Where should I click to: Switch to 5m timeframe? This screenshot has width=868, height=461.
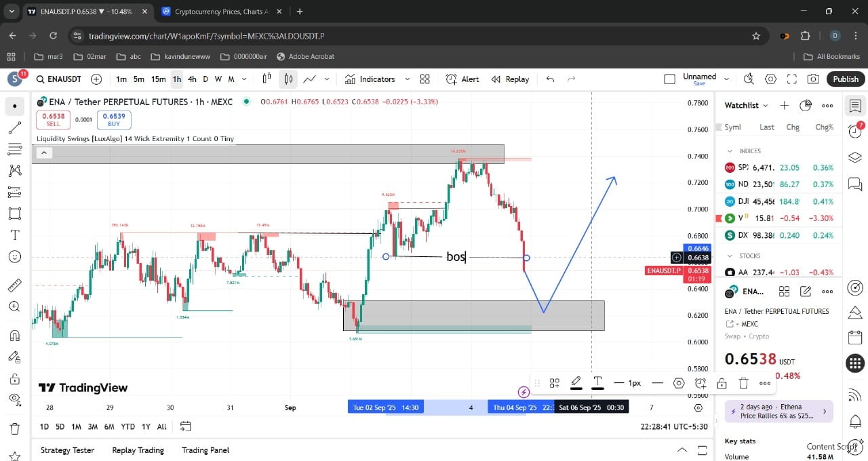click(x=139, y=79)
